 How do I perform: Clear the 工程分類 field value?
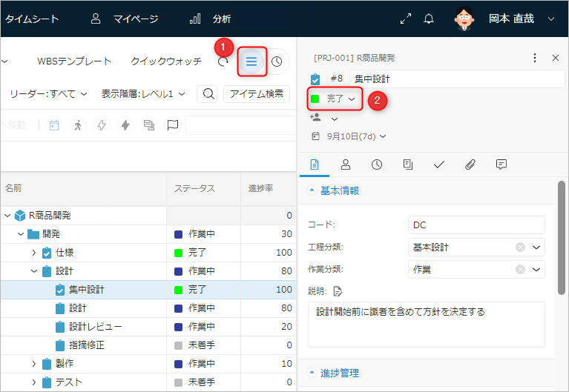tap(520, 248)
